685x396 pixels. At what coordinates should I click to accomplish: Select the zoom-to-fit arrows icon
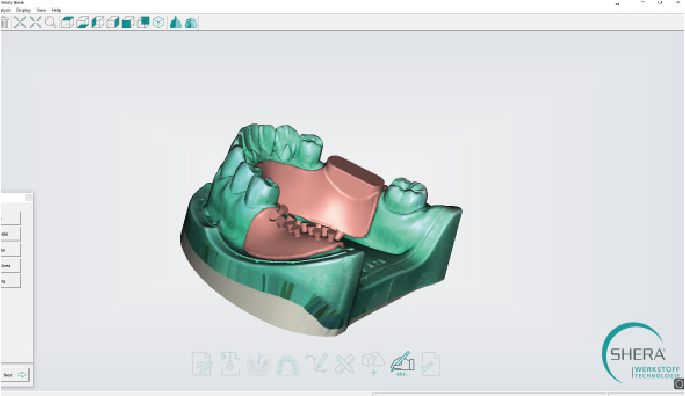click(x=20, y=22)
